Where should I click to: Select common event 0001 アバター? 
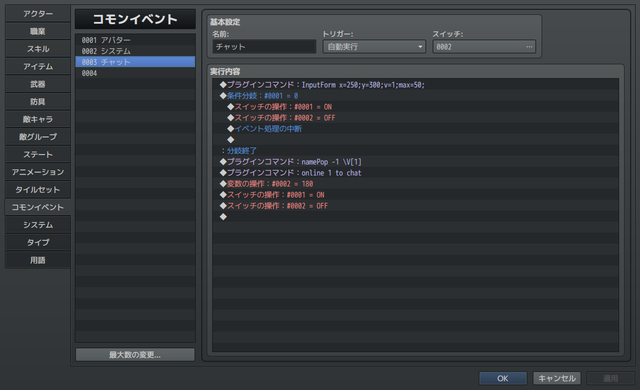coord(135,40)
